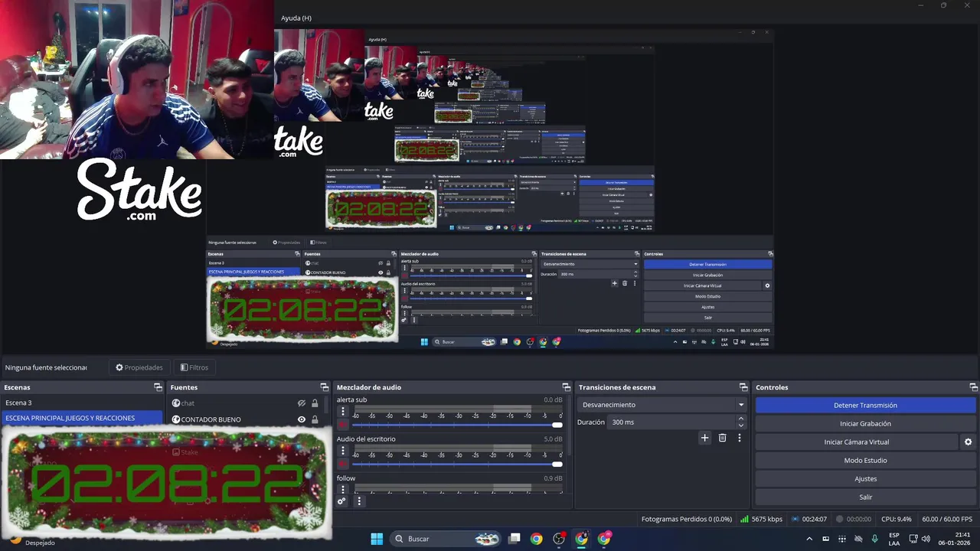Click the taskbar Buscar search box
980x551 pixels.
click(446, 539)
